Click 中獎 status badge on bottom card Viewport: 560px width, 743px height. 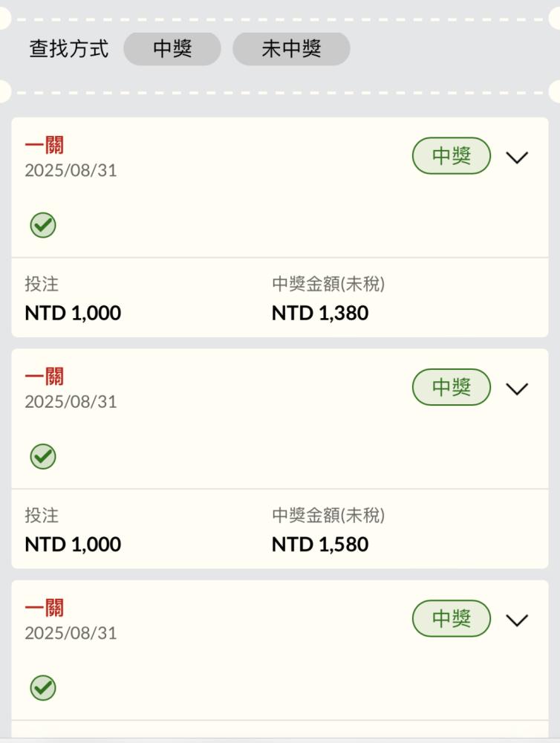[x=452, y=618]
